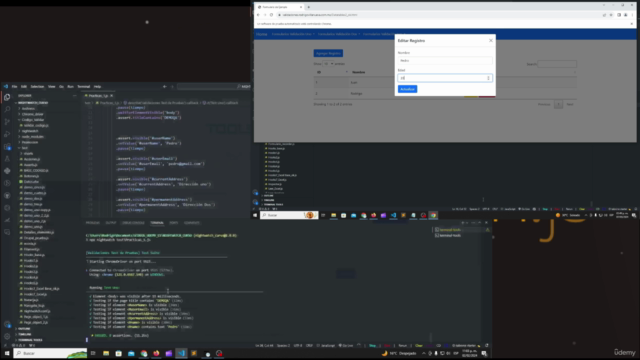Viewport: 640px width, 360px height.
Task: Switch to the PROBLEMS panel tab
Action: (93, 223)
